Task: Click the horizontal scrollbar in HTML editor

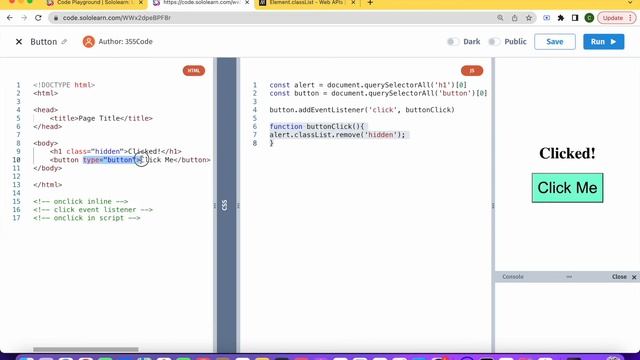Action: pyautogui.click(x=86, y=349)
